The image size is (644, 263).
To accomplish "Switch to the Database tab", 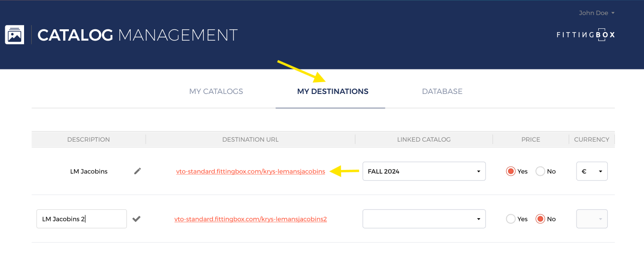I will tap(442, 92).
